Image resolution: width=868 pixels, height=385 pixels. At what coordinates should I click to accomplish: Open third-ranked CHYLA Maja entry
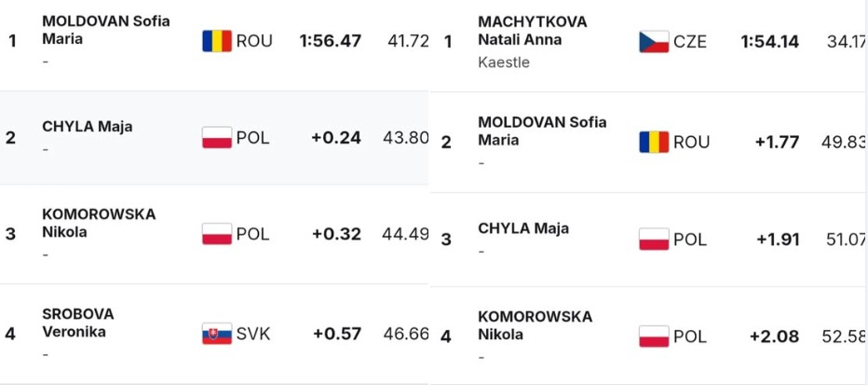coord(522,228)
